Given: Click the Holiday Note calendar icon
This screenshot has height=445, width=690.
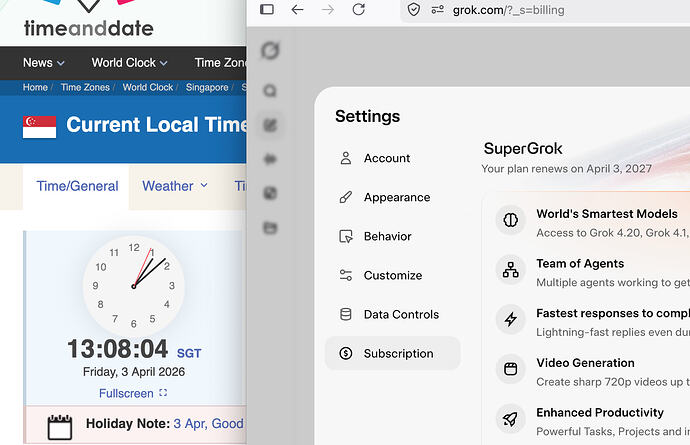Looking at the screenshot, I should tap(59, 426).
